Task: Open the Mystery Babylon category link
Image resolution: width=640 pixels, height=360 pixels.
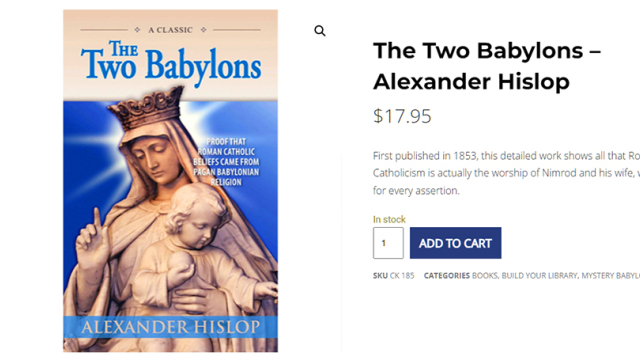Action: click(611, 276)
